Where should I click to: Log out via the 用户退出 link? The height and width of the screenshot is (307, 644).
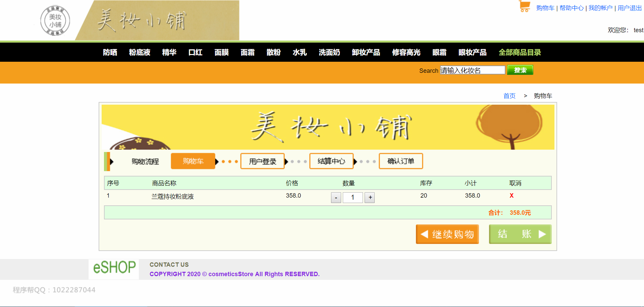coord(629,8)
